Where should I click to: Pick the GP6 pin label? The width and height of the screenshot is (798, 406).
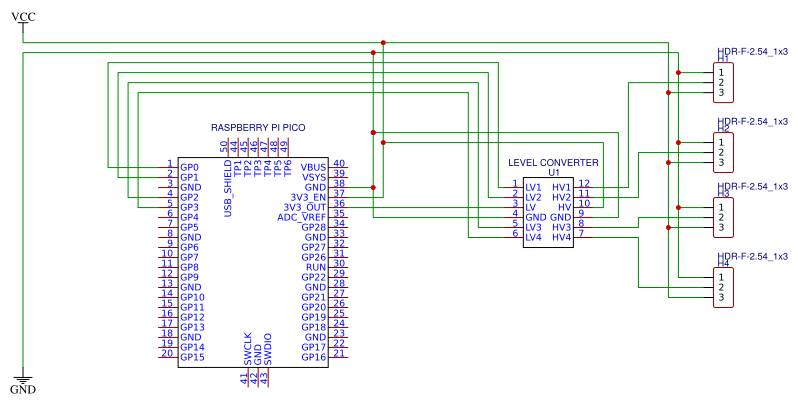(x=189, y=247)
